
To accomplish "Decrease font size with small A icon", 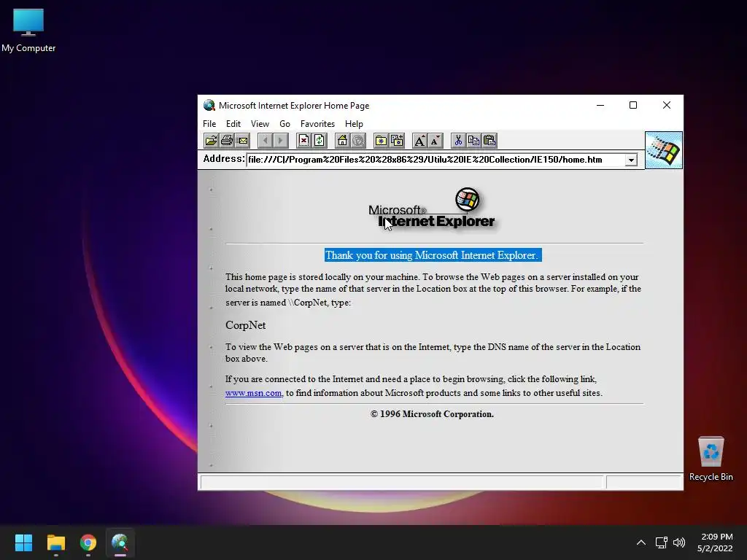I will click(436, 141).
